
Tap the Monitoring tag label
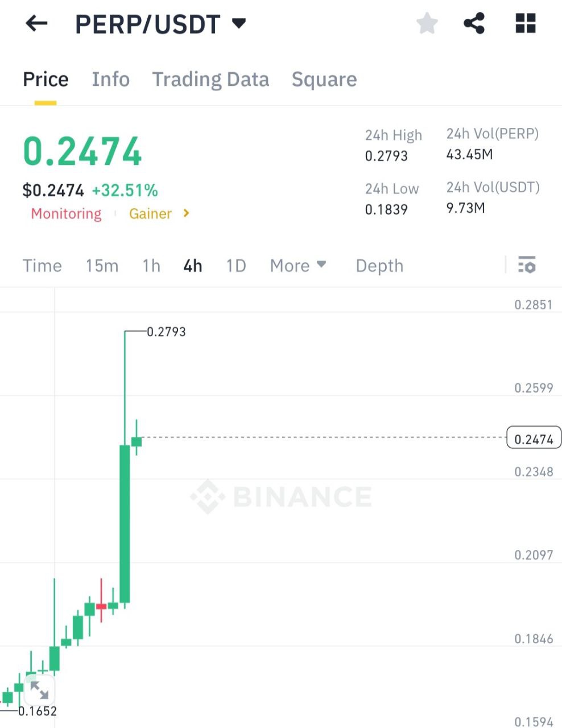coord(66,214)
